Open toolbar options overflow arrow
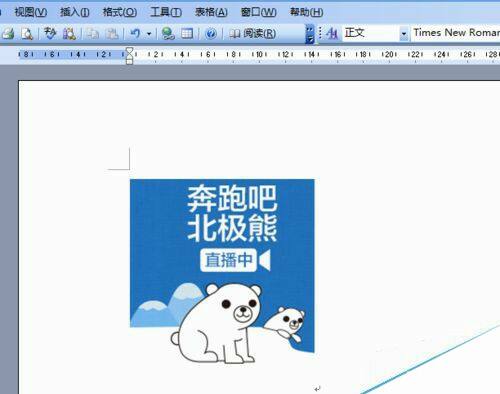 click(x=310, y=34)
